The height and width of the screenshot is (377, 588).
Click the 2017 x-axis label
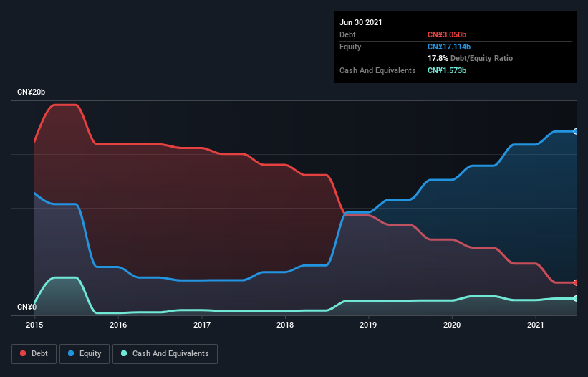202,325
